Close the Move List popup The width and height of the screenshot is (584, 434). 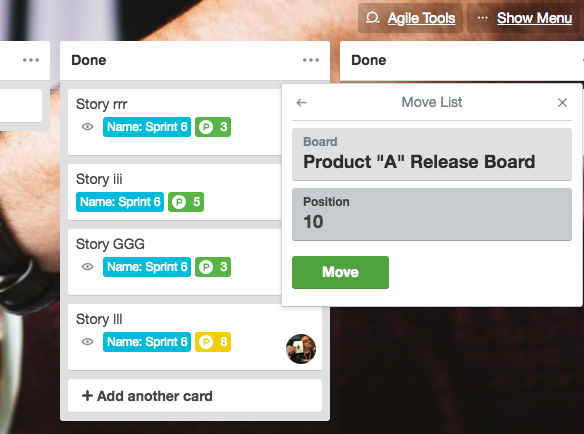(x=562, y=102)
